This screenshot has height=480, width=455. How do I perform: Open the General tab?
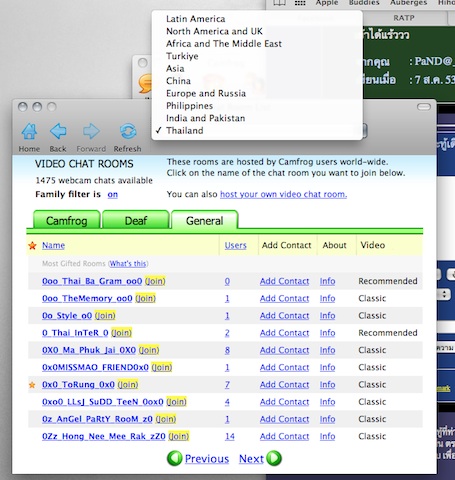point(204,220)
